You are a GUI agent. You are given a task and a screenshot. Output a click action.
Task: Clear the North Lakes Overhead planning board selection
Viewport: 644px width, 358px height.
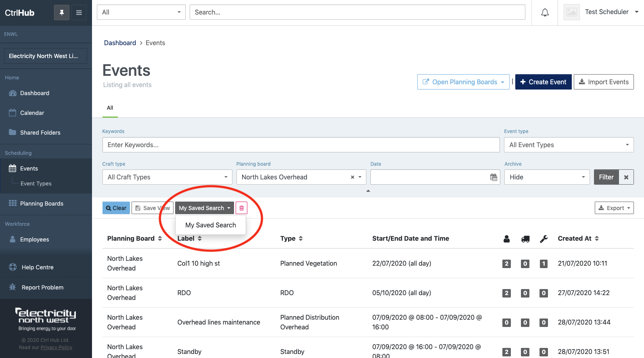[352, 177]
